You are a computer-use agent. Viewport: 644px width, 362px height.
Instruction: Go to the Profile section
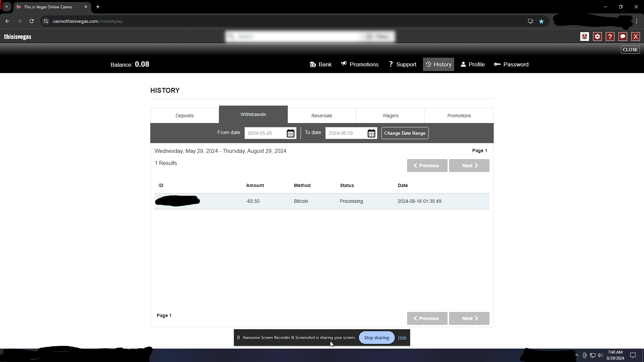[x=473, y=64]
